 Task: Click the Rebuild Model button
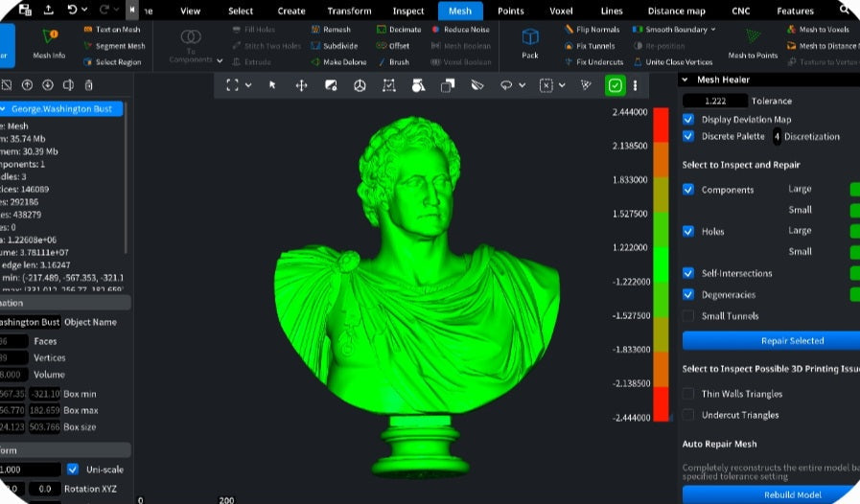pyautogui.click(x=771, y=494)
